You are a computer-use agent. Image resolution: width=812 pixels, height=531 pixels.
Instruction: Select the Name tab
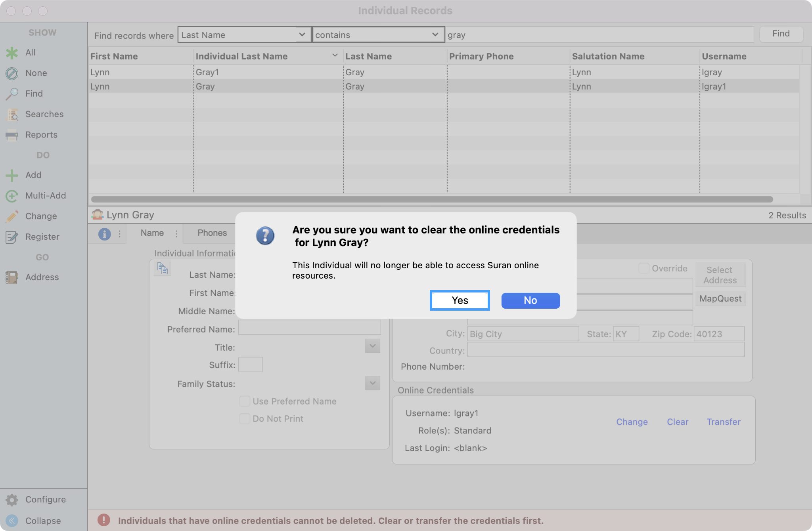pyautogui.click(x=152, y=233)
